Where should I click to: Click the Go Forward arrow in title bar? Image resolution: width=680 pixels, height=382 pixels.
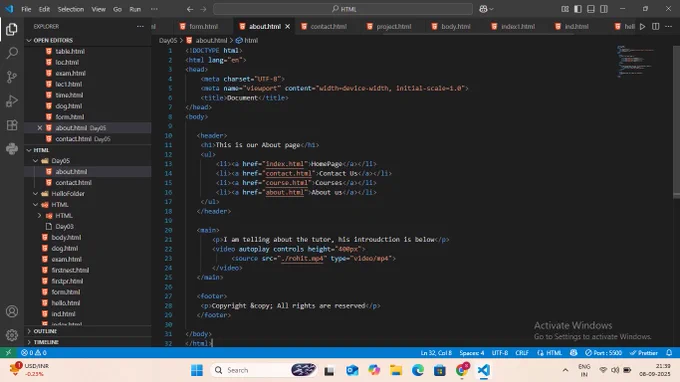click(x=203, y=9)
